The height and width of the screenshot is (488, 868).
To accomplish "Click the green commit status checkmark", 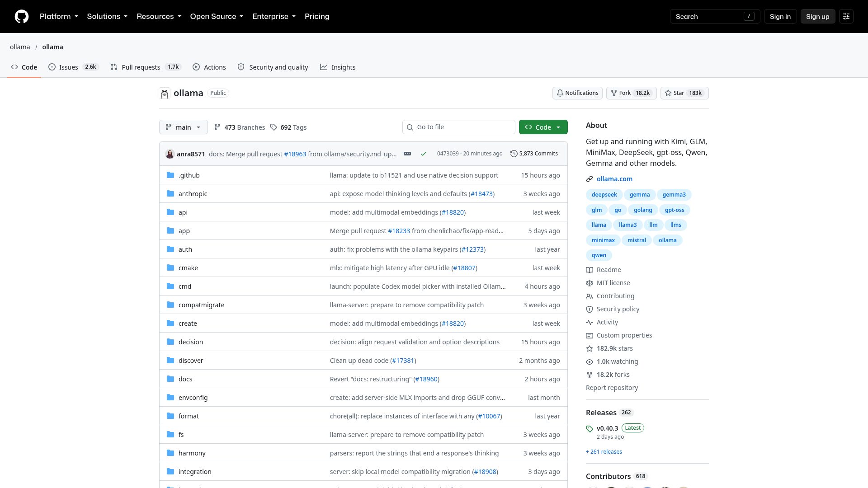I will pyautogui.click(x=424, y=154).
